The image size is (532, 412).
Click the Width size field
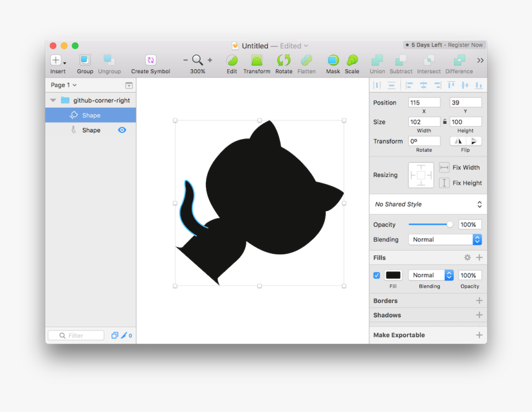point(424,122)
